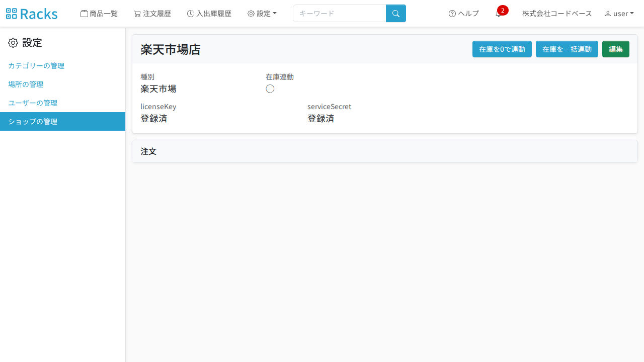Click the Racks logo
Image resolution: width=644 pixels, height=362 pixels.
tap(32, 14)
